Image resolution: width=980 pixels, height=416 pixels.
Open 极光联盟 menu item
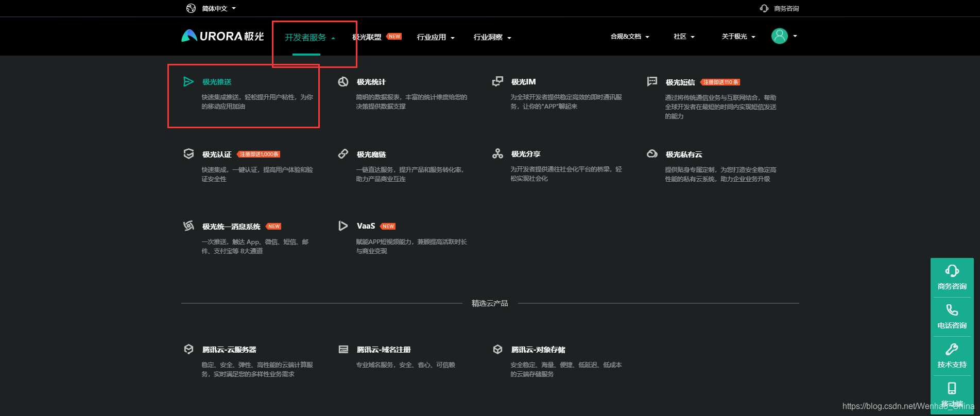coord(367,37)
